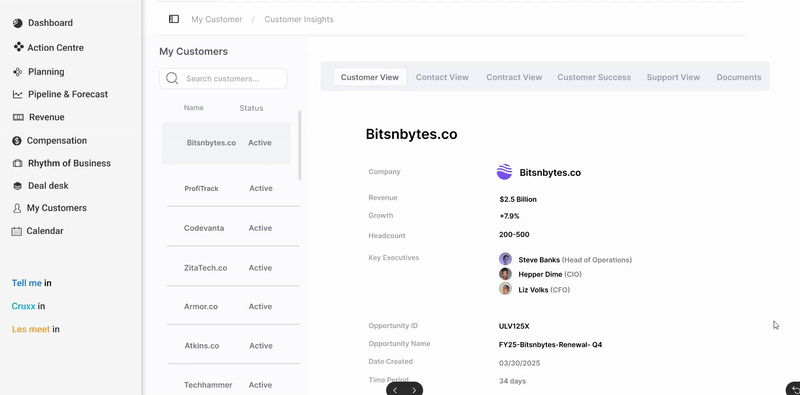The width and height of the screenshot is (800, 395).
Task: Click the Tell me link
Action: (x=27, y=283)
